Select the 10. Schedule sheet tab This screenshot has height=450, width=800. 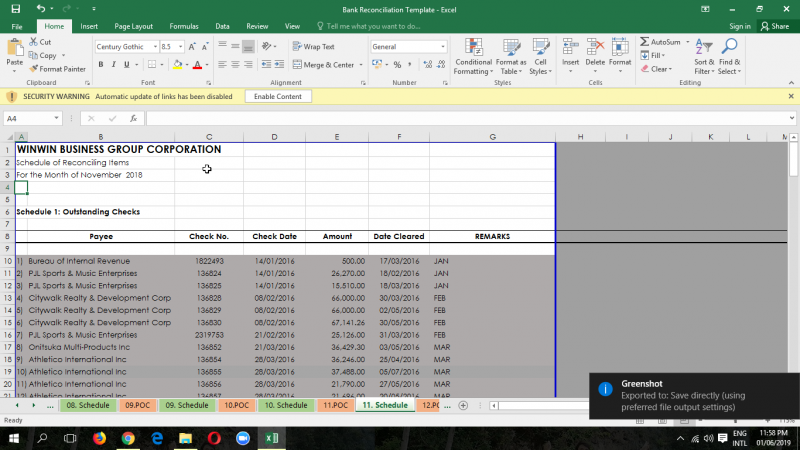tap(287, 405)
